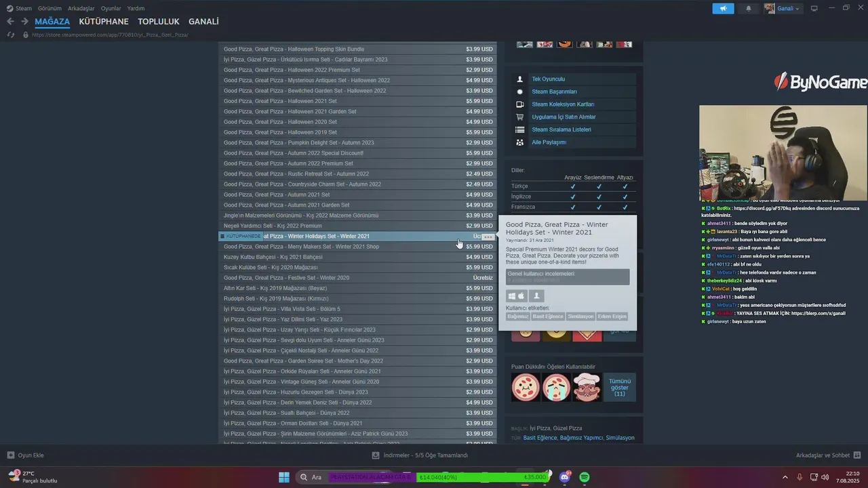The height and width of the screenshot is (488, 868).
Task: Open Villa Vista Seti - Bölüm 5
Action: pos(358,309)
